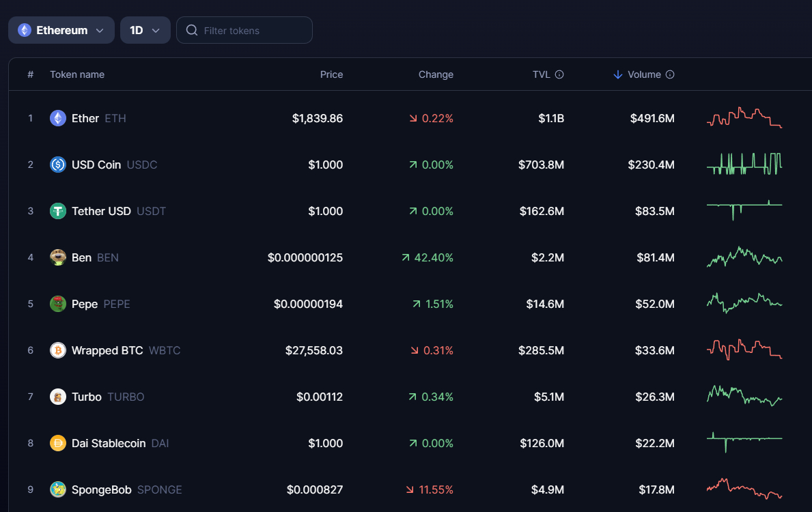Image resolution: width=812 pixels, height=512 pixels.
Task: Click the USD Coin TVL value $703.8M
Action: click(x=541, y=165)
